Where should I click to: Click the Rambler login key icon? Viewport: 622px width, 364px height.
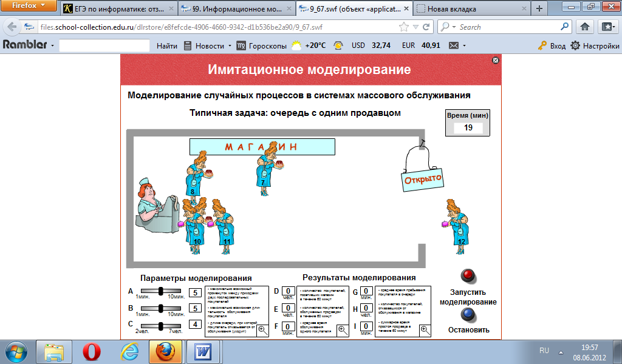coord(542,45)
